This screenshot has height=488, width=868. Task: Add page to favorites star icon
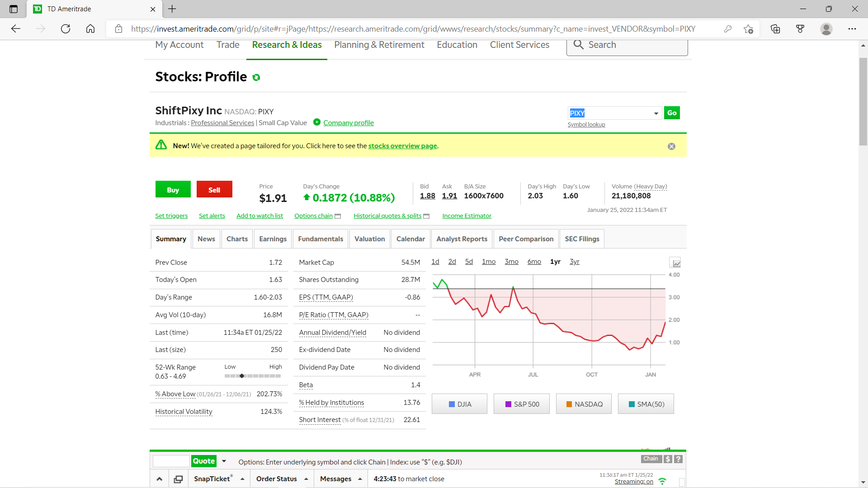click(x=748, y=29)
